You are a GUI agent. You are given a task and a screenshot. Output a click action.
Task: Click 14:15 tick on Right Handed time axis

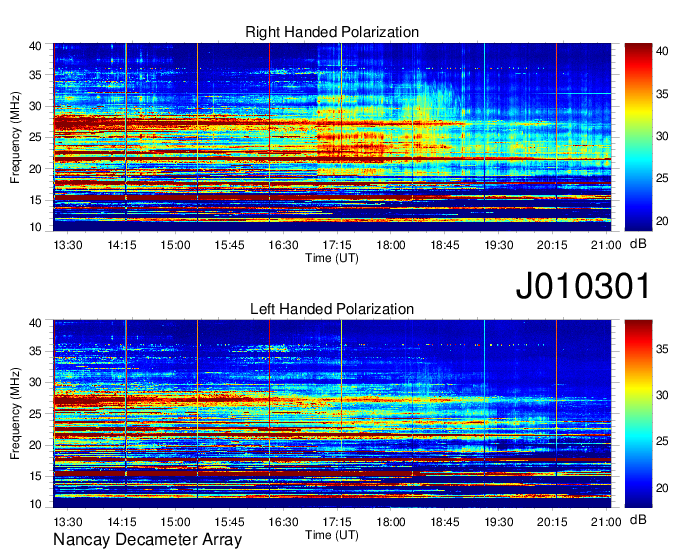click(x=122, y=245)
